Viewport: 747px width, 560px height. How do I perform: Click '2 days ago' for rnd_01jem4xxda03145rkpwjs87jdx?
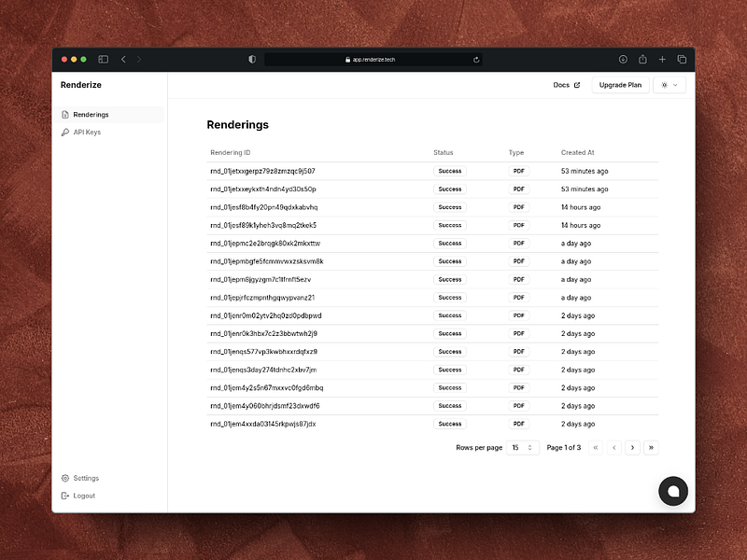pos(578,424)
